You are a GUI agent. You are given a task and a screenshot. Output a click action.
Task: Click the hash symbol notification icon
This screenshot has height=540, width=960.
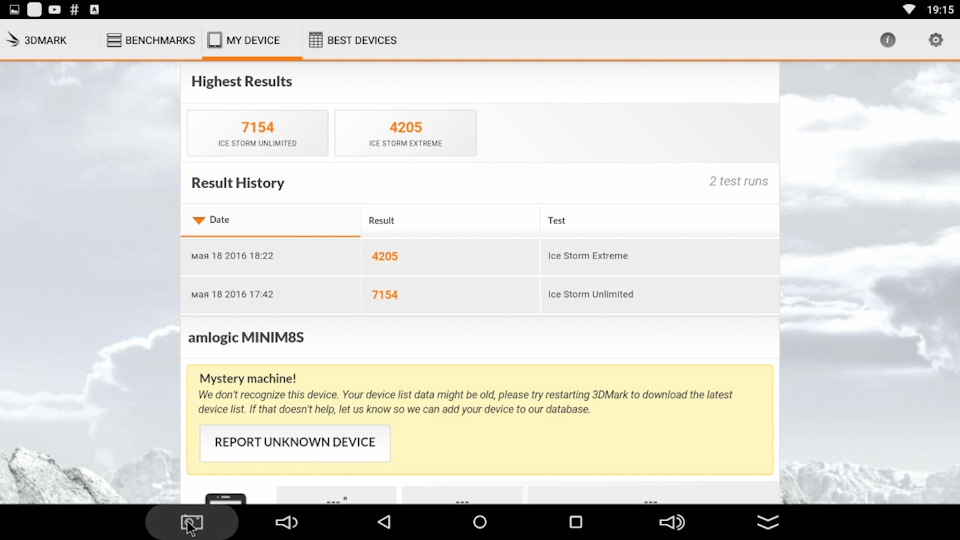(x=75, y=9)
